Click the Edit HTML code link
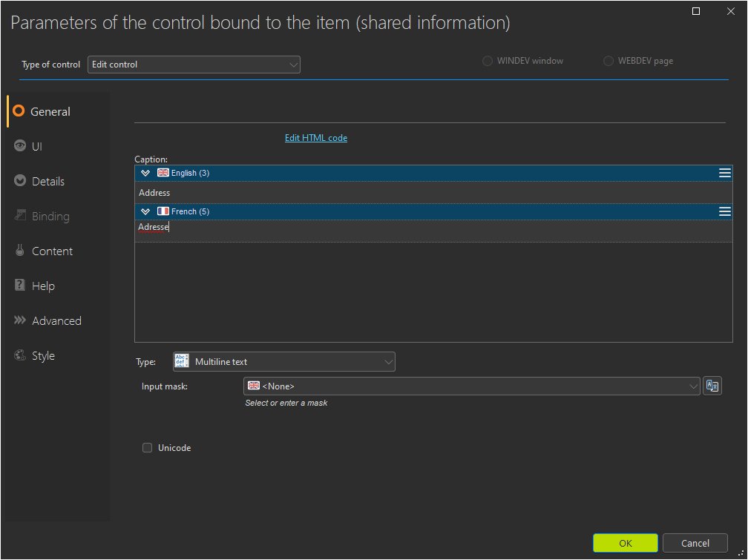The width and height of the screenshot is (748, 560). point(315,138)
